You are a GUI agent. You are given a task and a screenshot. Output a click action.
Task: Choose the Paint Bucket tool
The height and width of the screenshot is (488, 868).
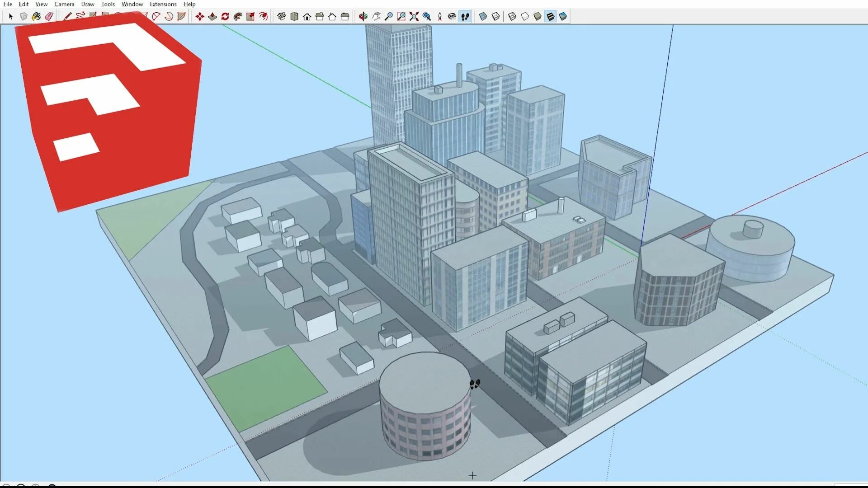tap(36, 17)
